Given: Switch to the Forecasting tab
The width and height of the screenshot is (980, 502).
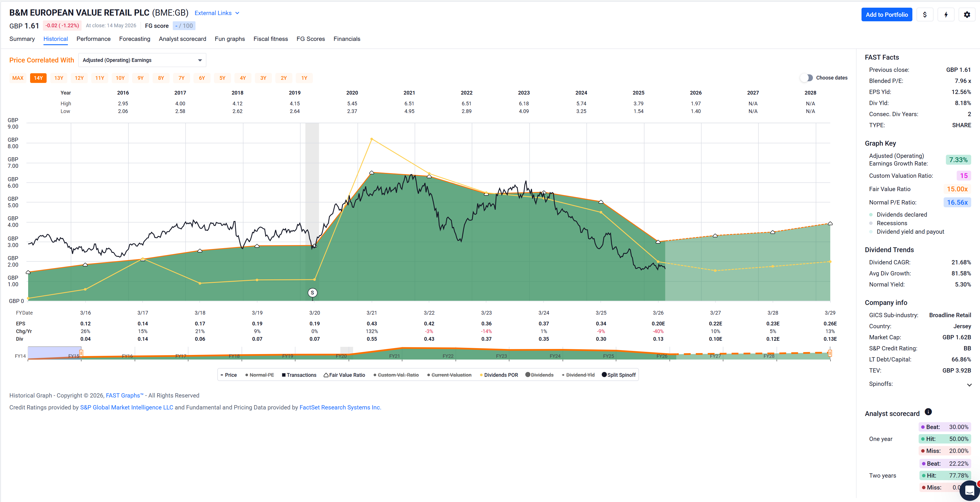Looking at the screenshot, I should [135, 39].
